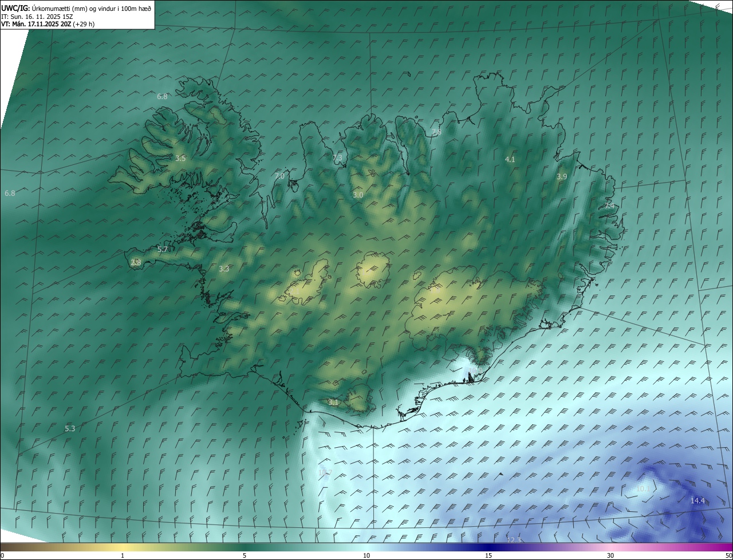
Task: Click the colorbar tick label 1
Action: tap(123, 555)
